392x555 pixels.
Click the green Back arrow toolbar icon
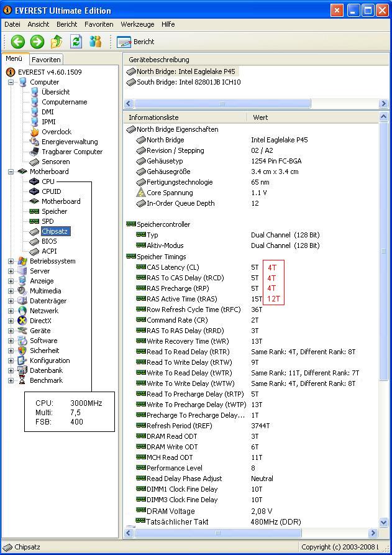17,42
